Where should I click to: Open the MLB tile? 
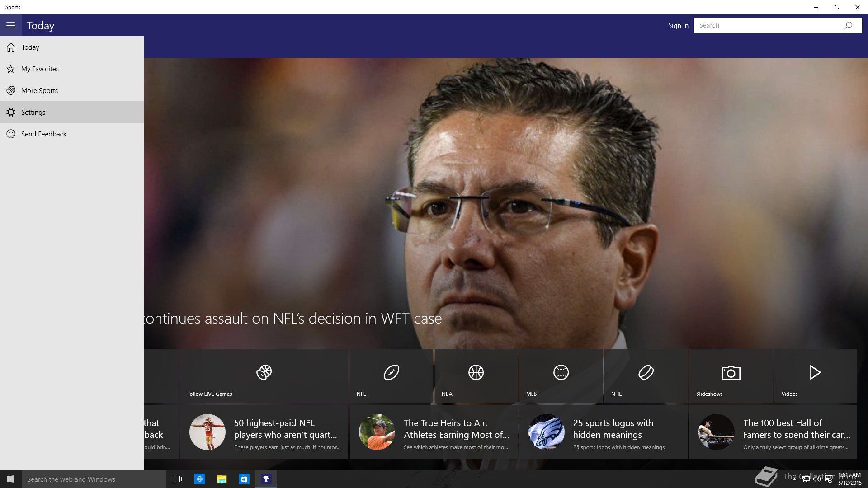click(561, 376)
